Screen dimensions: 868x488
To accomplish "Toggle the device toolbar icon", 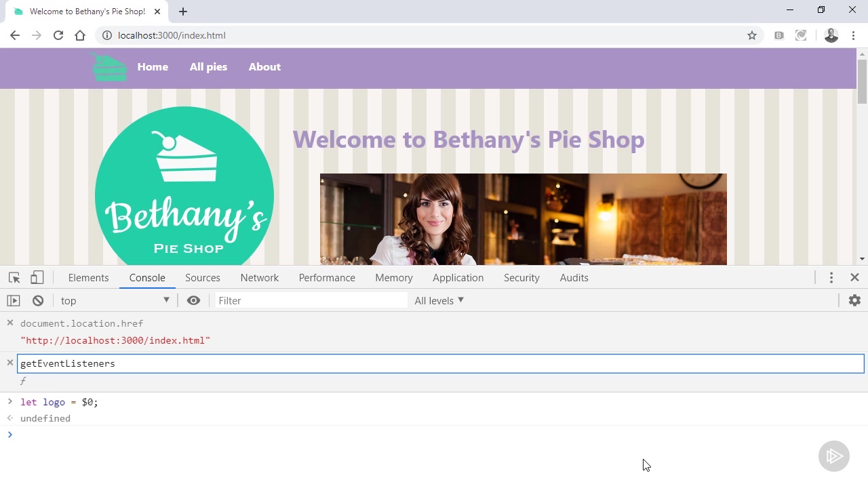I will pyautogui.click(x=37, y=278).
